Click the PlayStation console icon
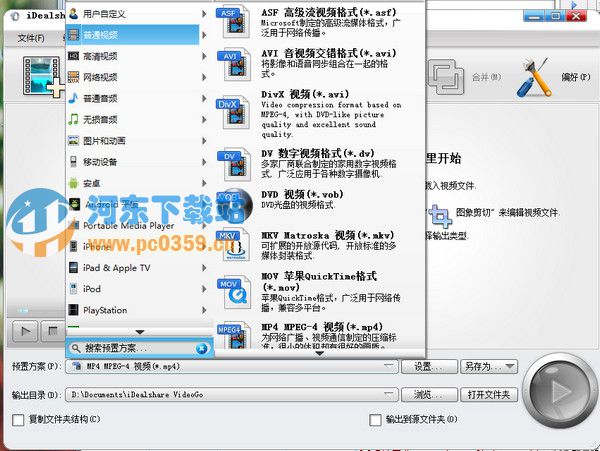This screenshot has width=600, height=451. click(x=73, y=310)
